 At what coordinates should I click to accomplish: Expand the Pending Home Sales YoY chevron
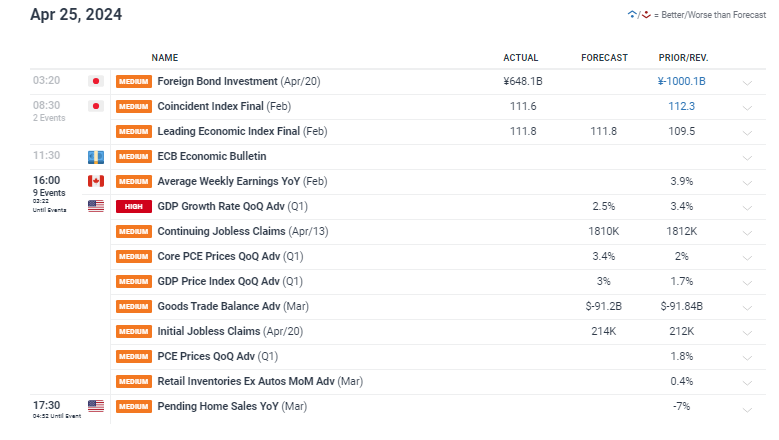(747, 410)
